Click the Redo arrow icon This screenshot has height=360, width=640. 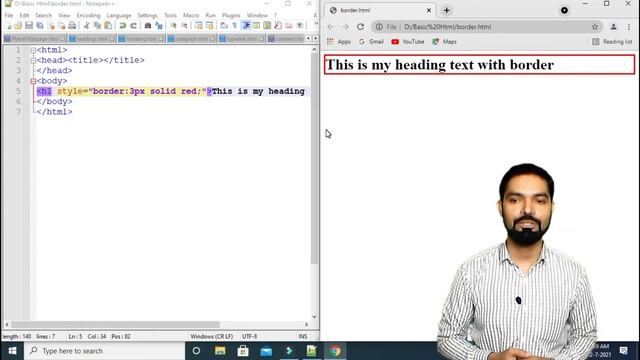pos(133,26)
